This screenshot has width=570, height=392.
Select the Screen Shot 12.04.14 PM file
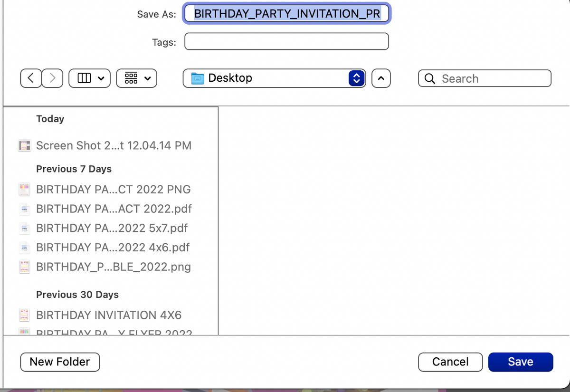pyautogui.click(x=114, y=145)
